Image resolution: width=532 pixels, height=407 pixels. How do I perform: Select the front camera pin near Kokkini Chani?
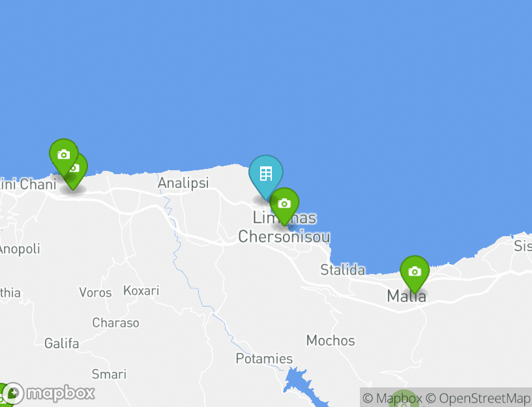click(64, 155)
